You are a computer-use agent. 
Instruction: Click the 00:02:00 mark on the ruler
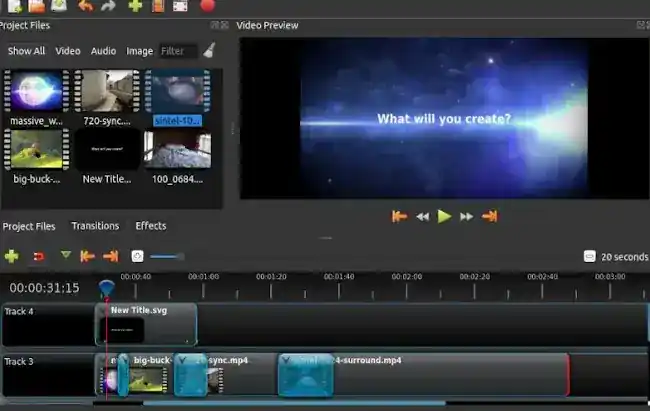click(407, 277)
